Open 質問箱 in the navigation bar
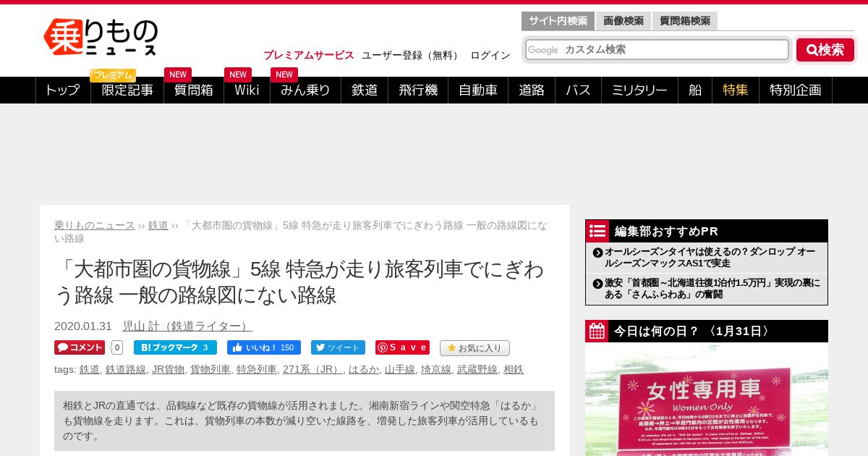Image resolution: width=868 pixels, height=456 pixels. coord(193,90)
